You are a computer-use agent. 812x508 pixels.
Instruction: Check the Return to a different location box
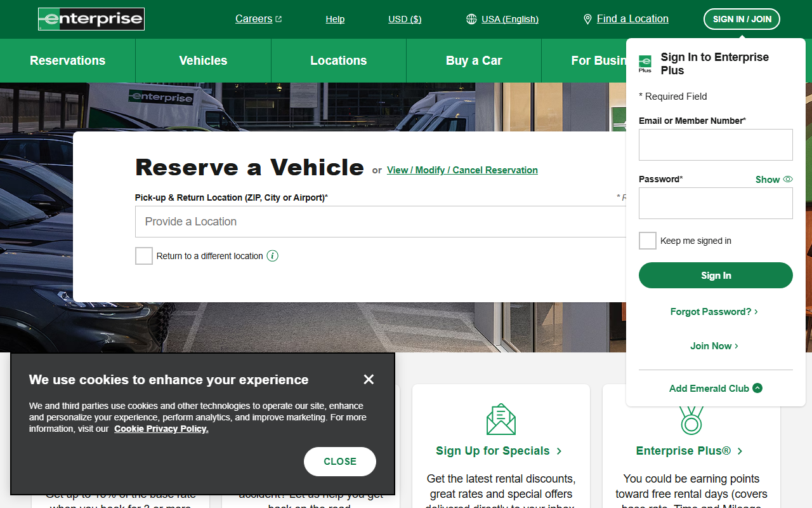click(x=144, y=256)
